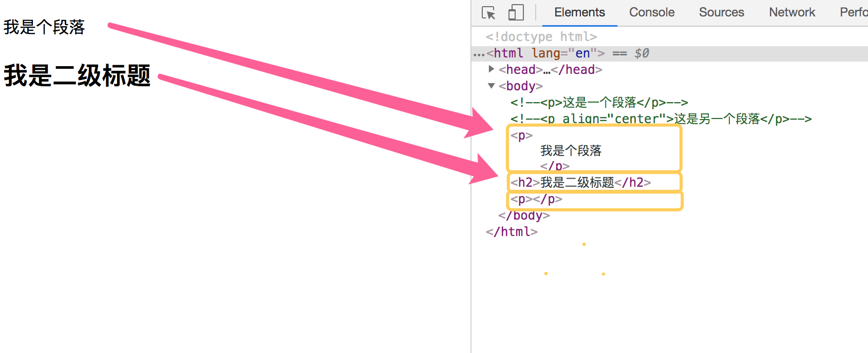Image resolution: width=868 pixels, height=353 pixels.
Task: Collapse the body element node
Action: (x=492, y=86)
